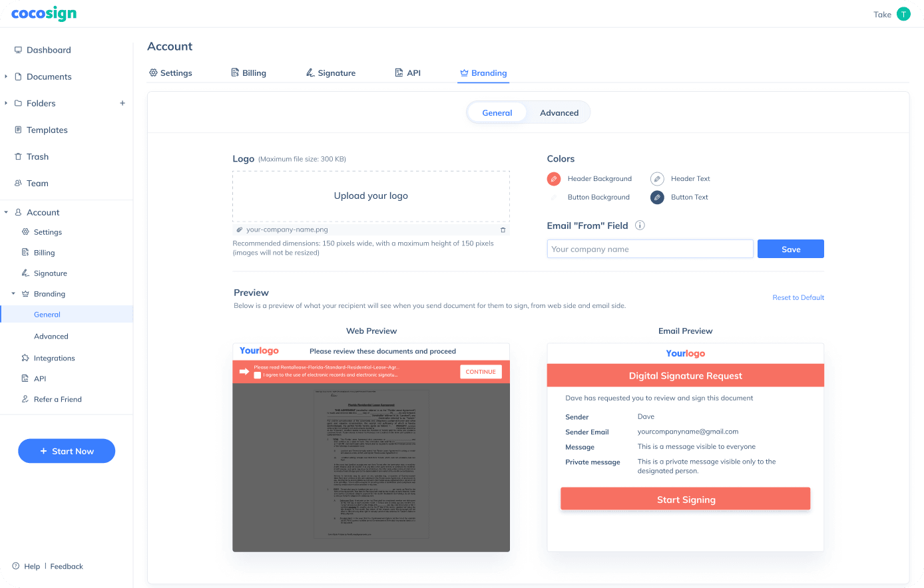This screenshot has width=924, height=588.
Task: Click the Your company name input field
Action: pyautogui.click(x=650, y=249)
